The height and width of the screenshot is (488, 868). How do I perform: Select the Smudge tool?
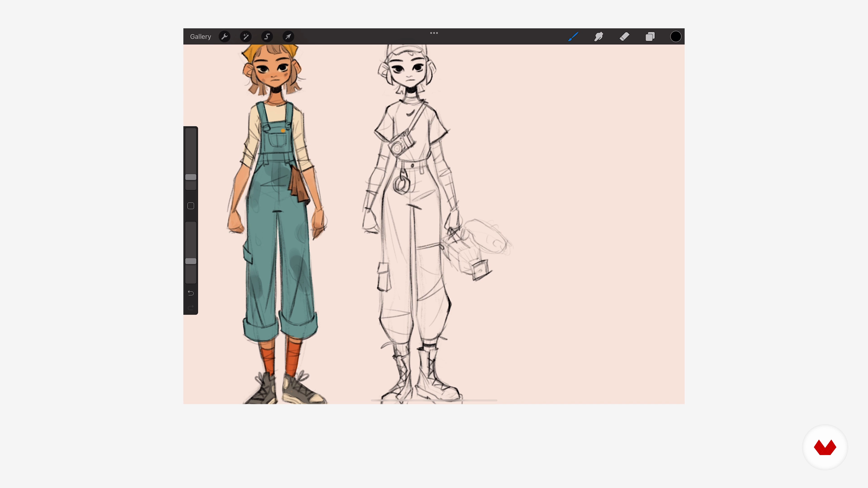coord(599,36)
